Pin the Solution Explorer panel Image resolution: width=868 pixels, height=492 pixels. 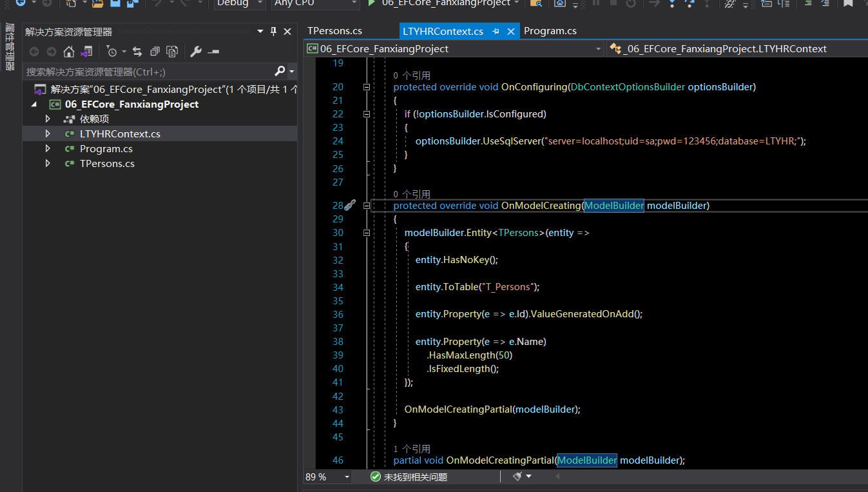[x=273, y=31]
